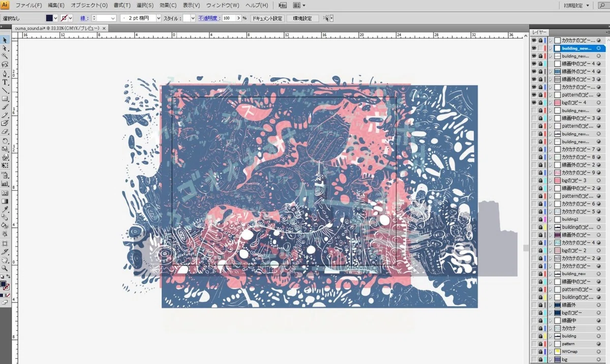The height and width of the screenshot is (364, 610).
Task: Select the Pen tool
Action: [x=5, y=73]
